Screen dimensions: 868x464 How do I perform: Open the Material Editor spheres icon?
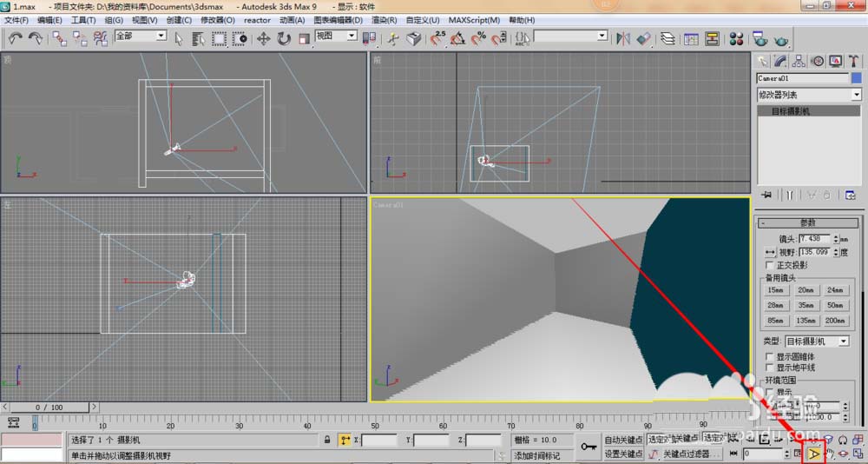pos(737,38)
